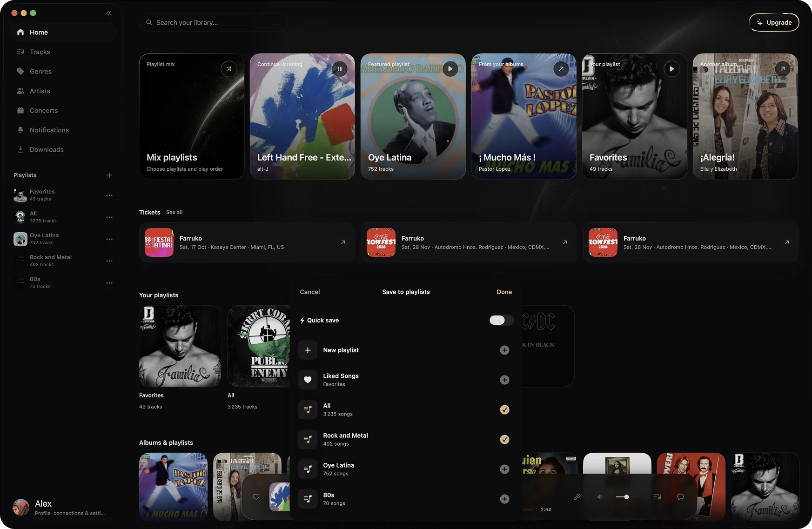Click Done in Save to playlists

click(x=504, y=292)
